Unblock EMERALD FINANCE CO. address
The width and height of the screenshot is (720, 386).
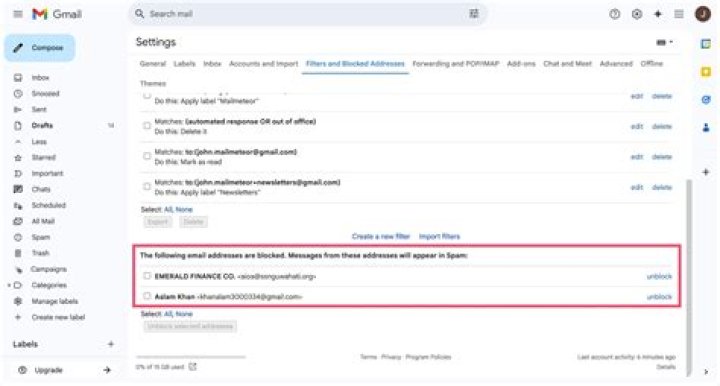tap(659, 276)
